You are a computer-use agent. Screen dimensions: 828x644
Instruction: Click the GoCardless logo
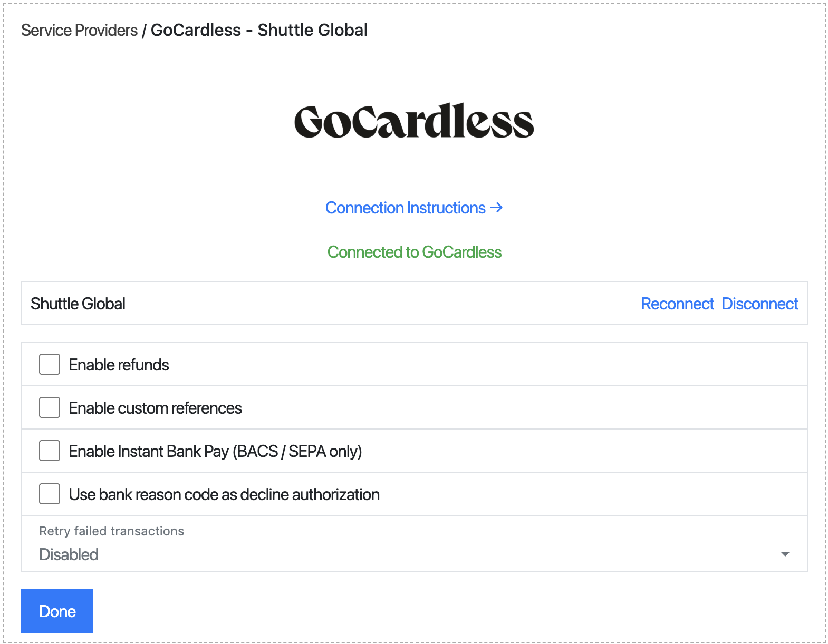tap(414, 121)
